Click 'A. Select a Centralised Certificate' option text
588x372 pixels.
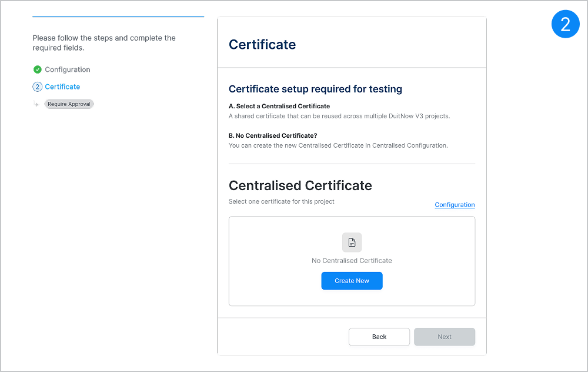279,107
